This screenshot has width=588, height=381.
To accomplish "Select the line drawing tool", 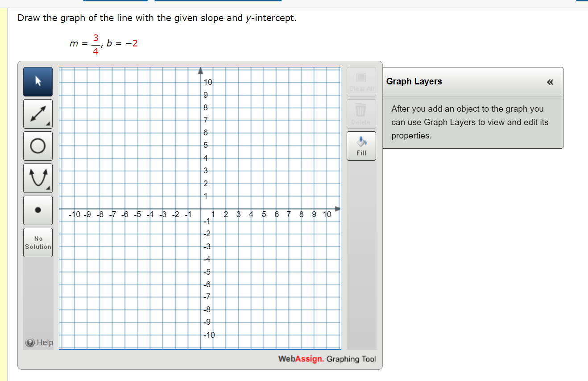I will point(37,114).
